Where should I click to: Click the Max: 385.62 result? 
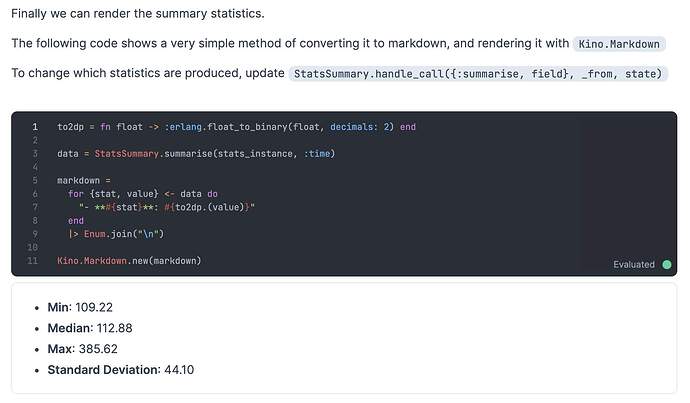click(x=83, y=349)
